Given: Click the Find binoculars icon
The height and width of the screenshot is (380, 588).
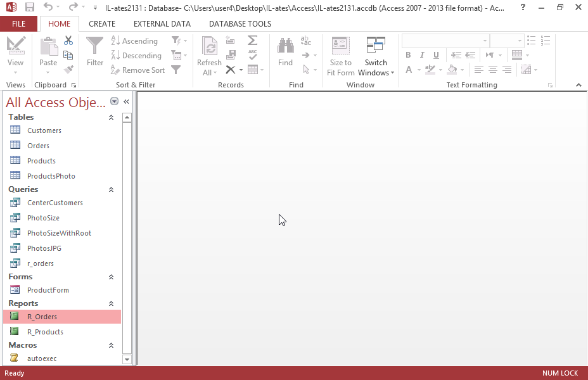Looking at the screenshot, I should 286,46.
